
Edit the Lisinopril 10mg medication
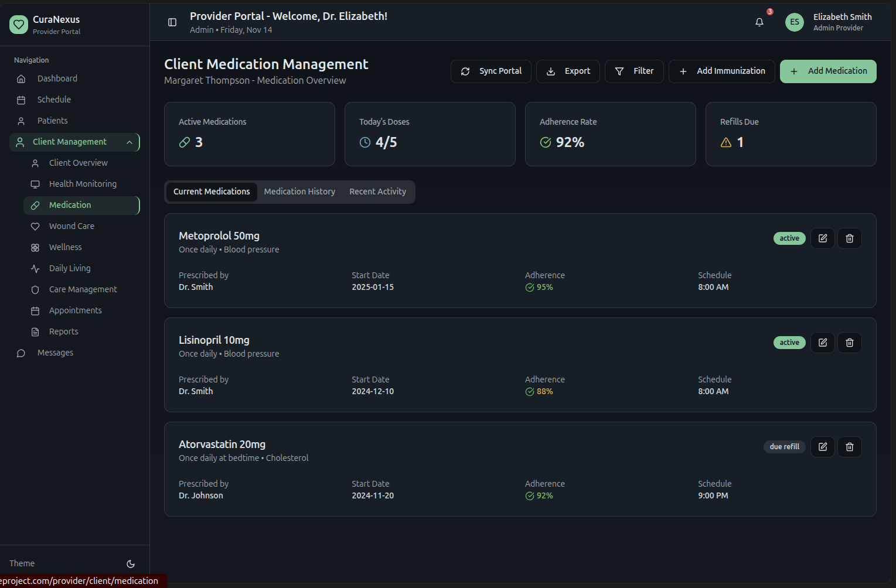pyautogui.click(x=822, y=343)
